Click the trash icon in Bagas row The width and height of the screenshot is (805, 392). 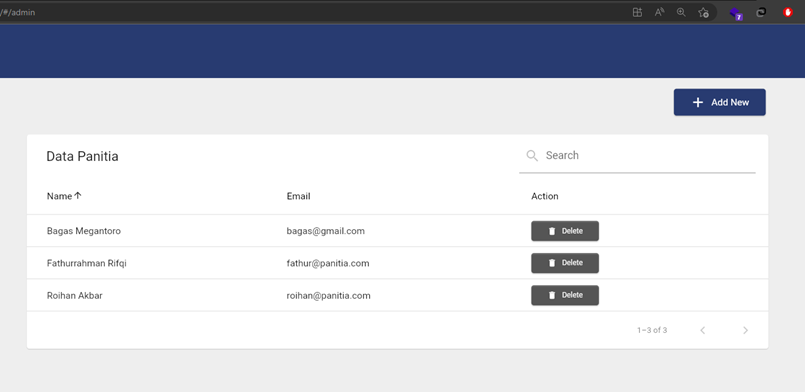[552, 231]
